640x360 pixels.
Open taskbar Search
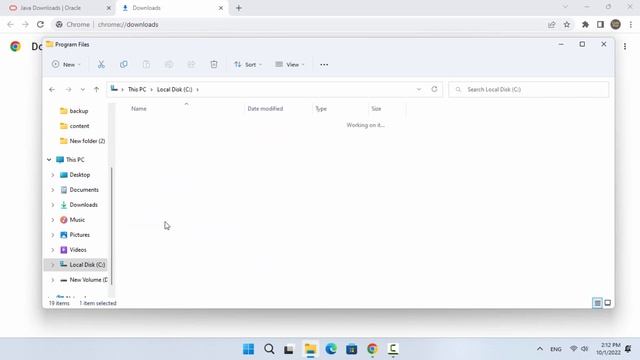click(x=269, y=349)
